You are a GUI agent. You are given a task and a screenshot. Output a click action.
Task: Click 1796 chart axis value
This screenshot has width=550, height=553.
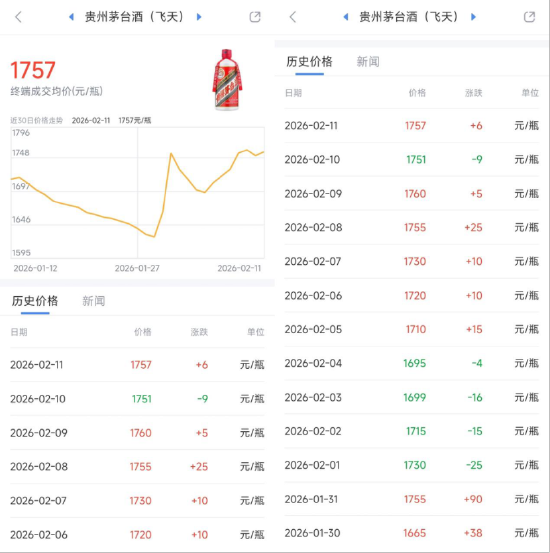[21, 133]
